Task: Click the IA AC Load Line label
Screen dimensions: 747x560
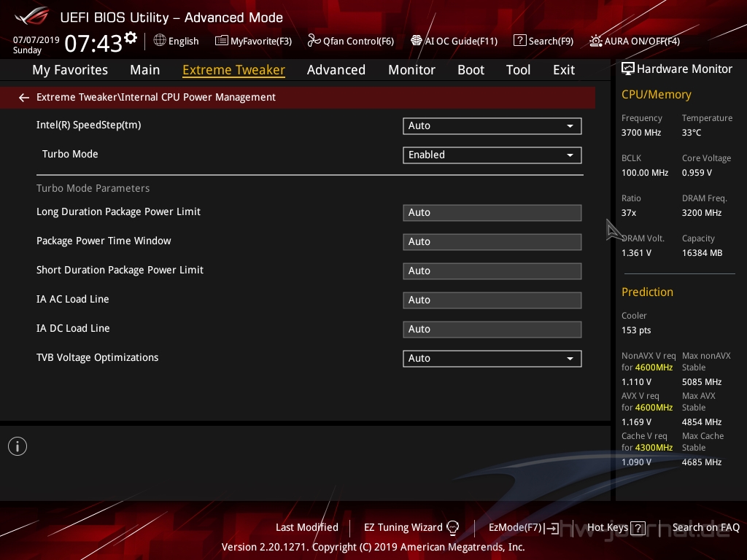Action: click(72, 299)
